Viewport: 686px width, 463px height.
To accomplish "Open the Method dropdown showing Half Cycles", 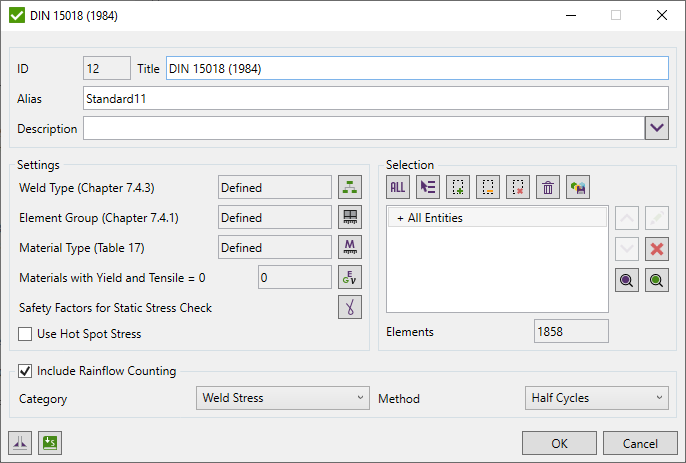I will point(597,398).
